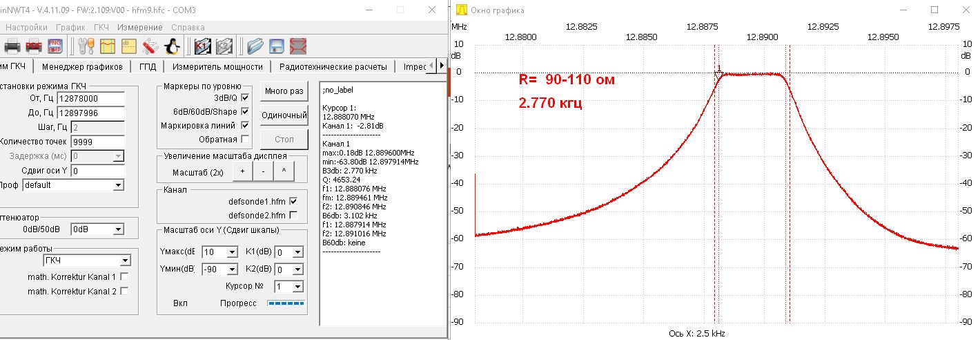Click the printer icon in the toolbar
The width and height of the screenshot is (980, 340).
point(12,46)
